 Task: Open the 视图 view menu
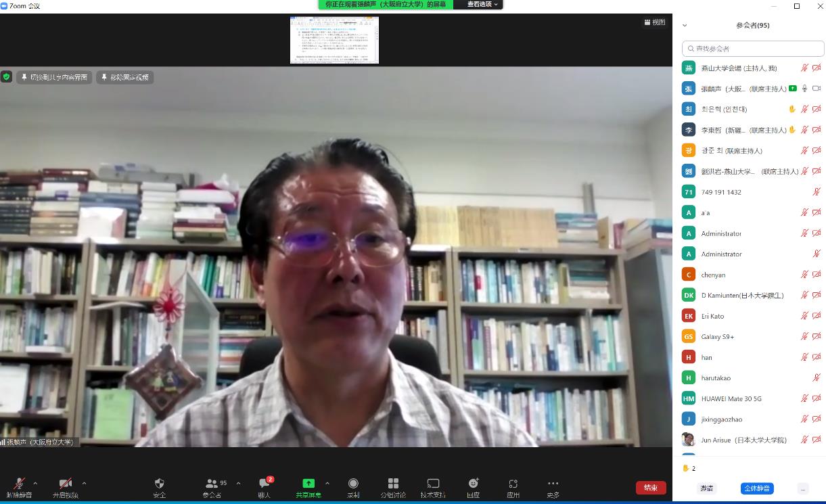click(654, 22)
